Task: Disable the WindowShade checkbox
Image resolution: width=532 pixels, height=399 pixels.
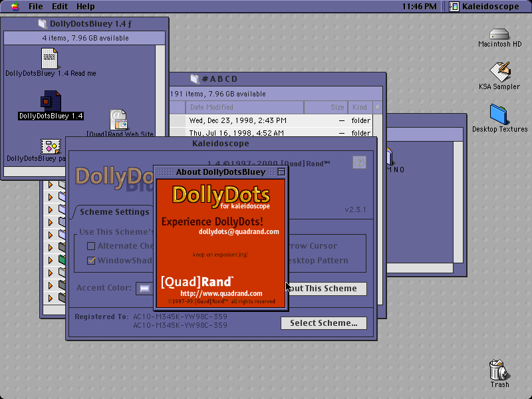Action: point(91,260)
